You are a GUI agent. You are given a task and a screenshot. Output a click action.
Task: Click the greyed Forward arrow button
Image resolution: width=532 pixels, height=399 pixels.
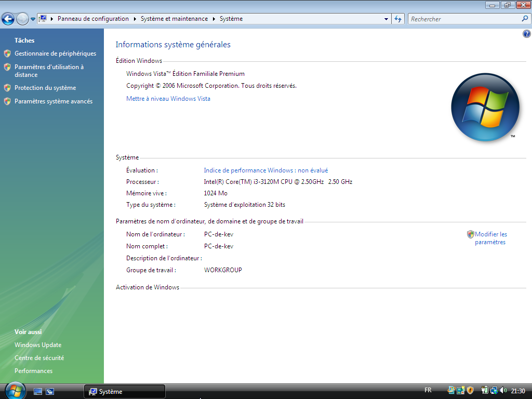22,19
